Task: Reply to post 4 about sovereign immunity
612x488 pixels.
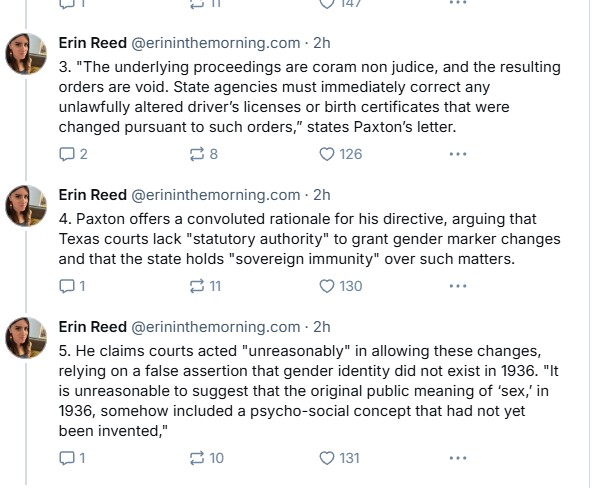Action: 67,286
